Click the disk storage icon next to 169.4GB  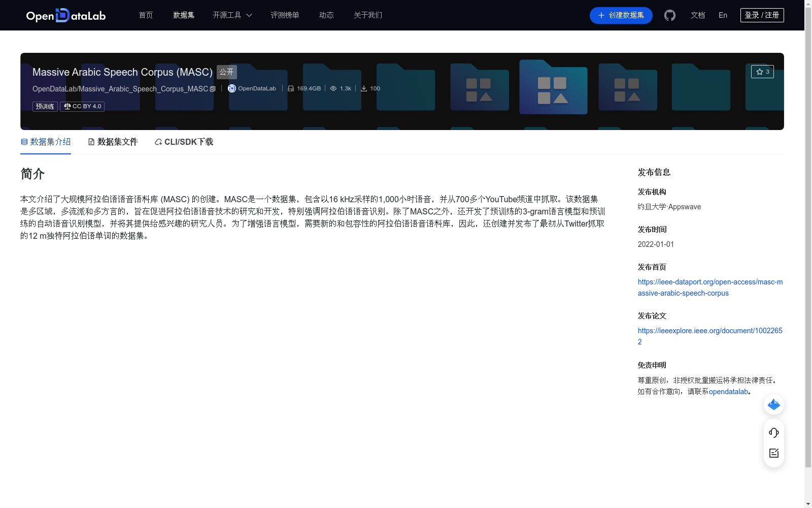pyautogui.click(x=290, y=88)
